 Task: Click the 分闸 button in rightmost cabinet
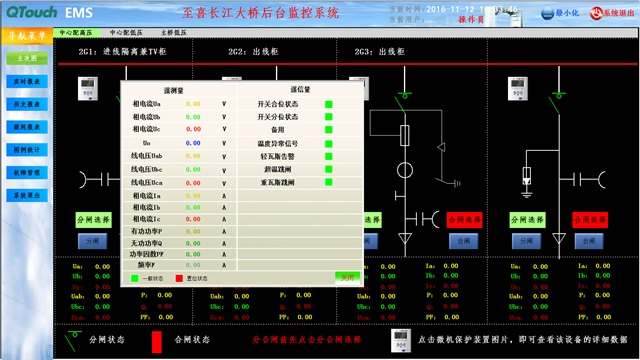click(527, 241)
